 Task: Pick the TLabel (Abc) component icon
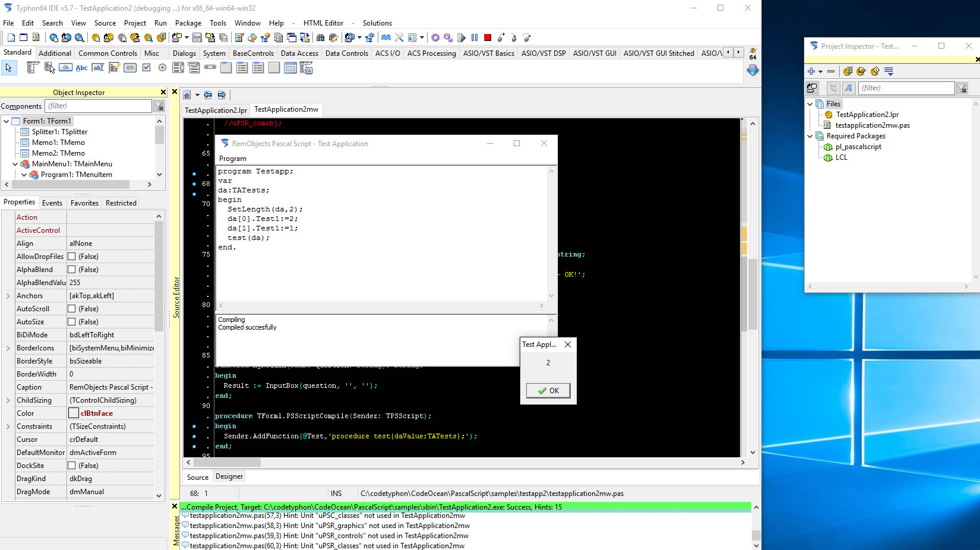[x=82, y=68]
